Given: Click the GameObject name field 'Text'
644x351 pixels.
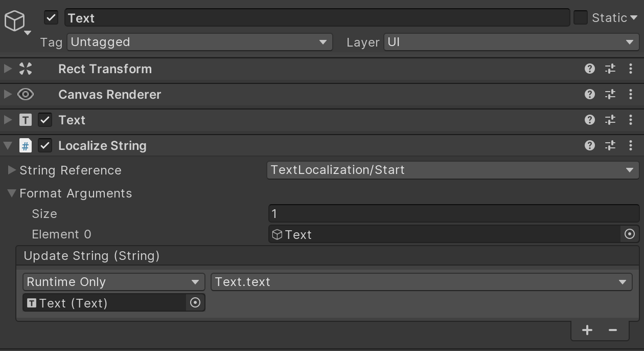Looking at the screenshot, I should click(x=317, y=18).
